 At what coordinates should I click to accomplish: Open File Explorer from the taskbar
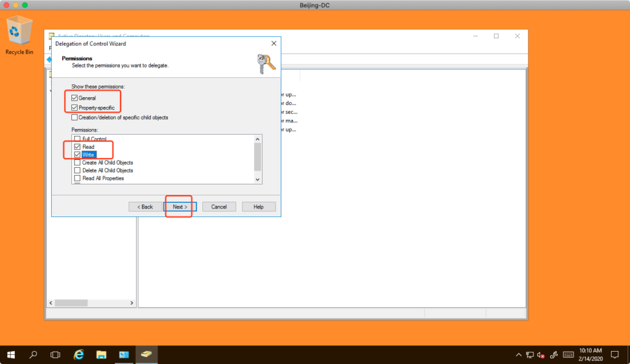(102, 355)
